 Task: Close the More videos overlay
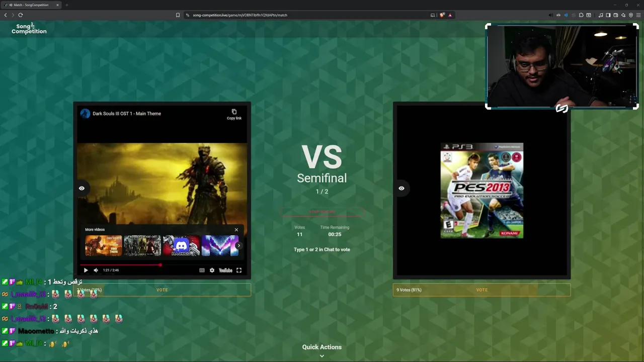coord(236,230)
